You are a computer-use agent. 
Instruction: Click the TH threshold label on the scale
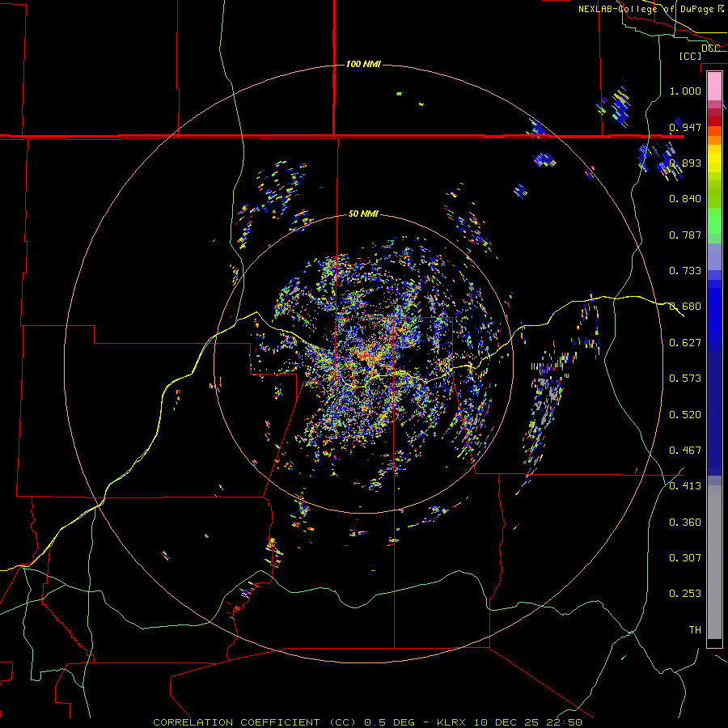click(695, 630)
